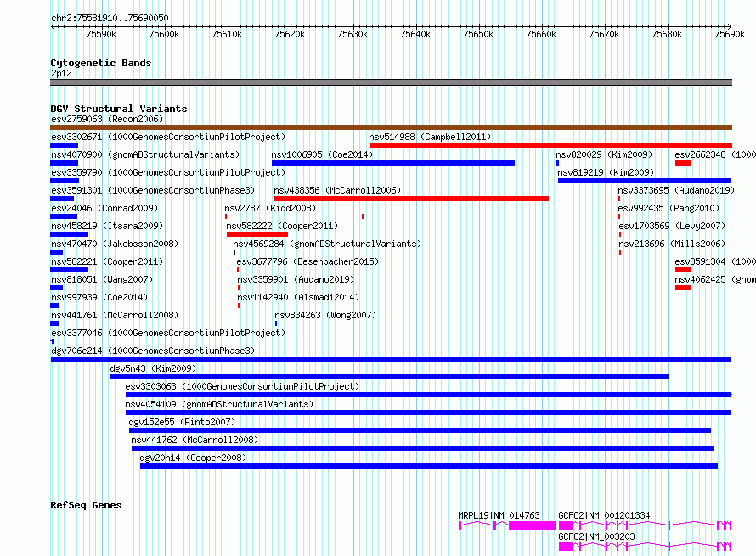
Task: Open nsv4569284 (gnomADStructuralVariants) label
Action: 327,244
